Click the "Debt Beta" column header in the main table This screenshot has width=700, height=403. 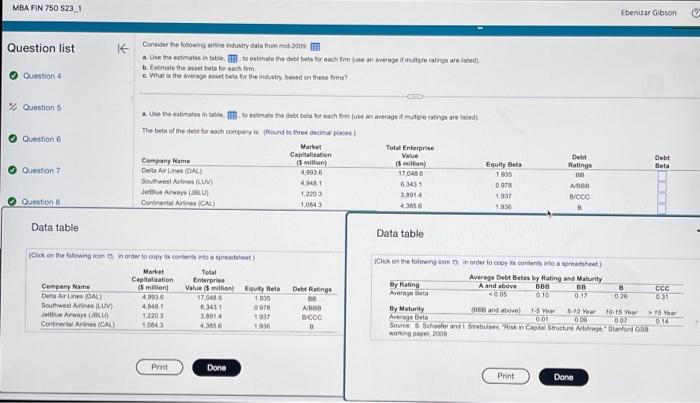pyautogui.click(x=662, y=162)
